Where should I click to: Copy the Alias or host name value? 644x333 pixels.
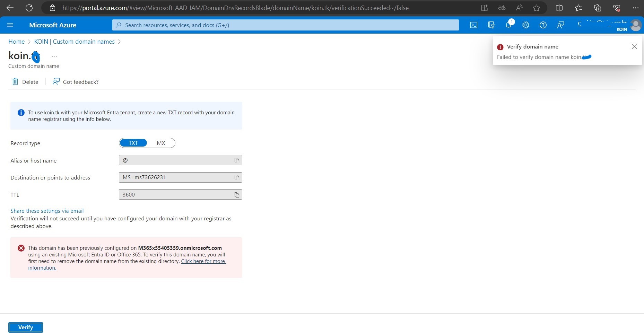[x=237, y=160]
